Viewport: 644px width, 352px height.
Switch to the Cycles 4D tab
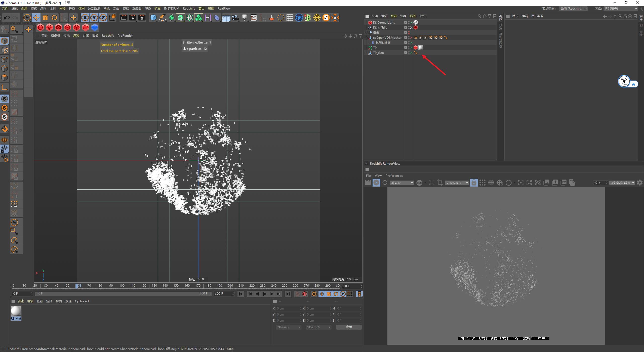pos(82,301)
